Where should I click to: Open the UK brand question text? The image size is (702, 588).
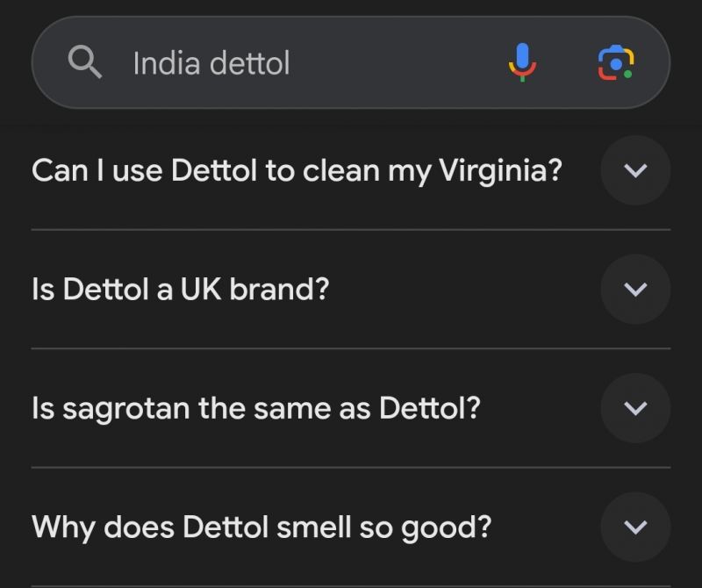point(181,290)
